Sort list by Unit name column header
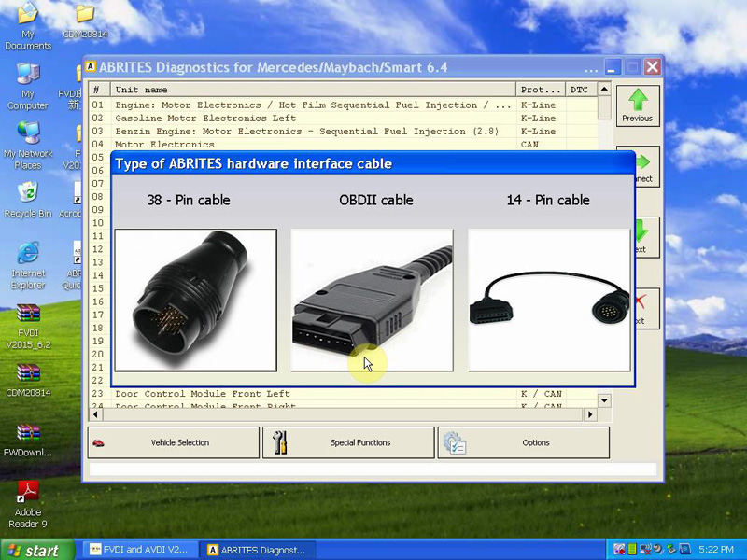747x560 pixels. pyautogui.click(x=313, y=90)
